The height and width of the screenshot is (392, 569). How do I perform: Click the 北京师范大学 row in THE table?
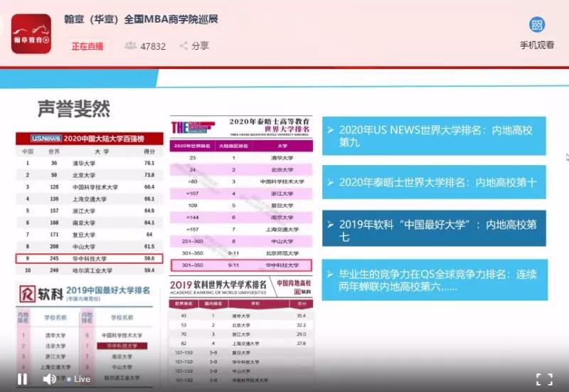click(241, 253)
